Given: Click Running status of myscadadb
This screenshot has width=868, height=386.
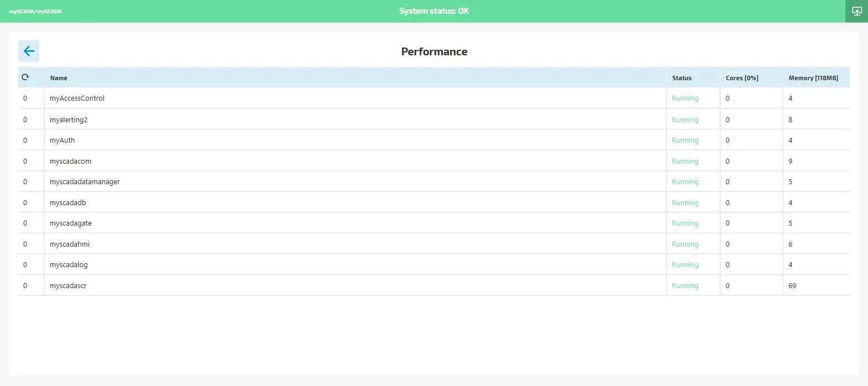Looking at the screenshot, I should coord(685,203).
